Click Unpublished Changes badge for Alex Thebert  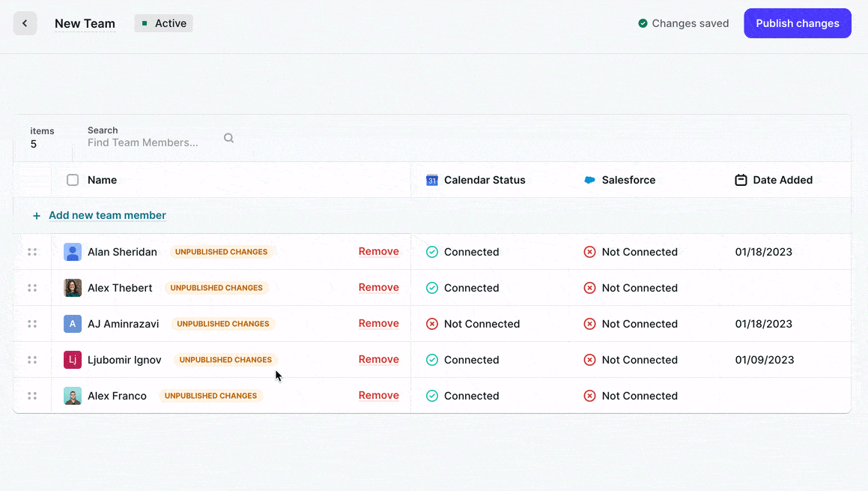pos(216,288)
